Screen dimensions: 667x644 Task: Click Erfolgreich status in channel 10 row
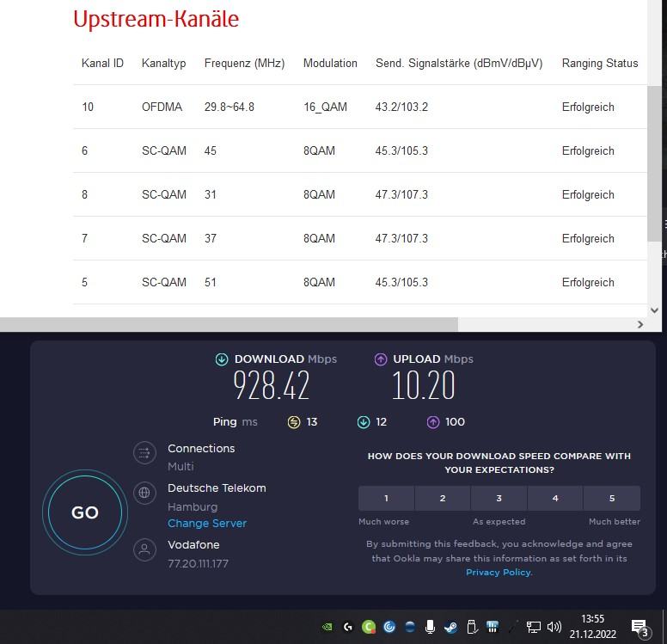[x=588, y=107]
